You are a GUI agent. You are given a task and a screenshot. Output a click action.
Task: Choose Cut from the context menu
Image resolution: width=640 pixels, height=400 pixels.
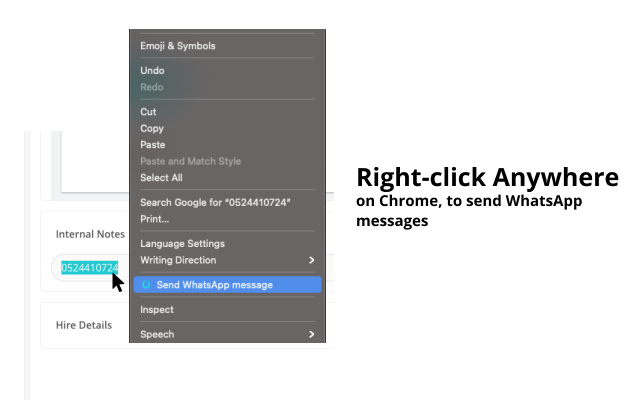pos(148,112)
